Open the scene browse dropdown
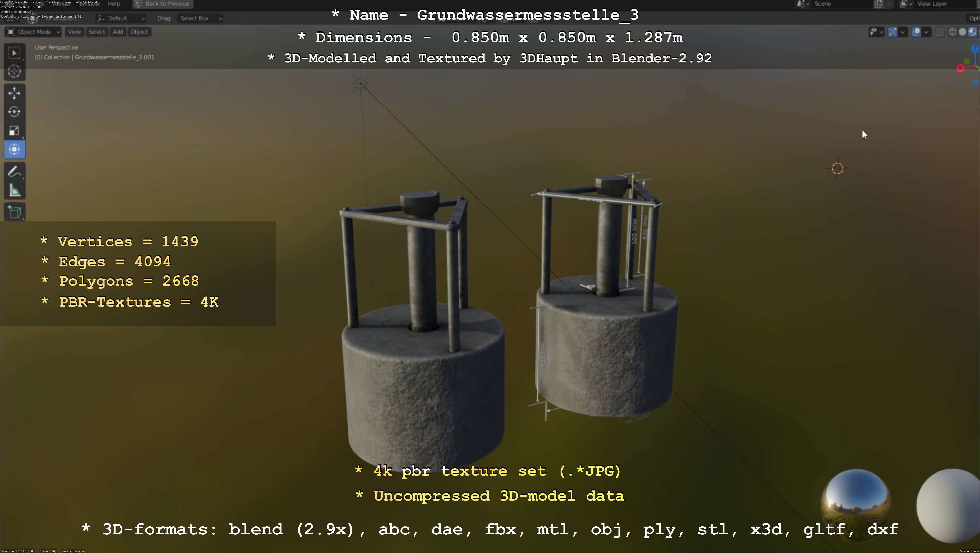Viewport: 980px width, 553px height. click(x=803, y=4)
